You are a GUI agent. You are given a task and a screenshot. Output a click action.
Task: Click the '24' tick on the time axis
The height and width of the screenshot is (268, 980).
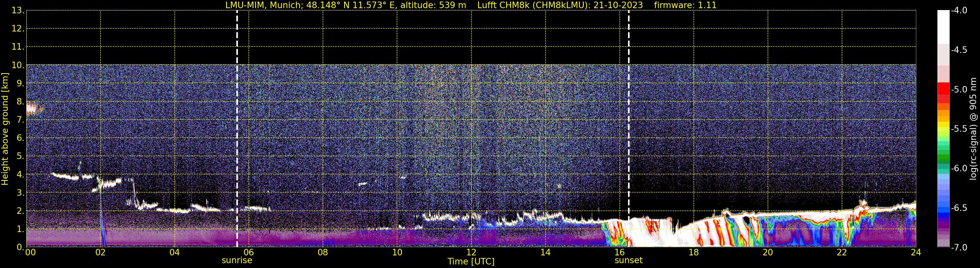tap(916, 252)
